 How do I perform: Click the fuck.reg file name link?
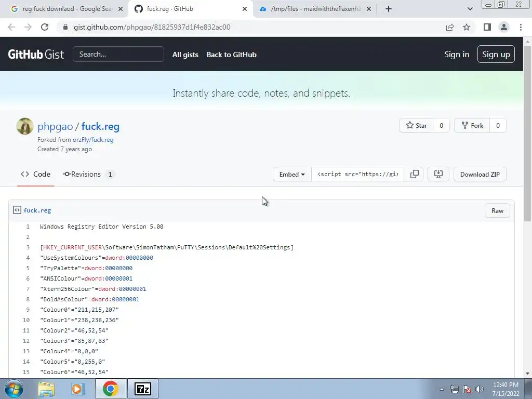click(x=37, y=210)
